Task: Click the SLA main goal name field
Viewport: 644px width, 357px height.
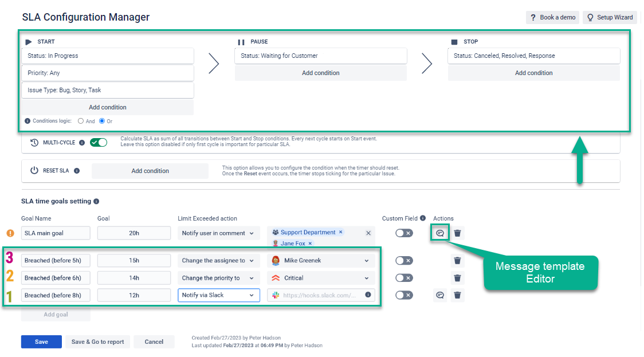Action: (56, 233)
